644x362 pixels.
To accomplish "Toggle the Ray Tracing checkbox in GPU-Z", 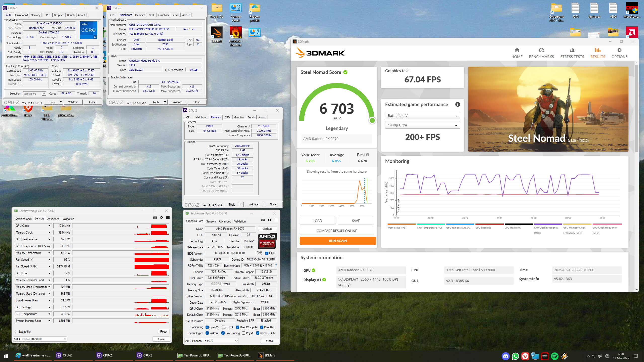I will [223, 333].
